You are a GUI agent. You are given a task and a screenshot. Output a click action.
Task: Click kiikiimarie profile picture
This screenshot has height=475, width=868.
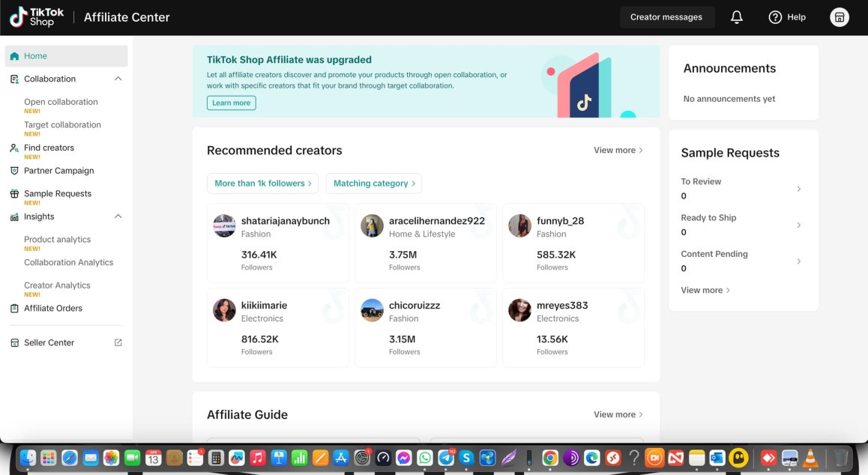point(224,311)
